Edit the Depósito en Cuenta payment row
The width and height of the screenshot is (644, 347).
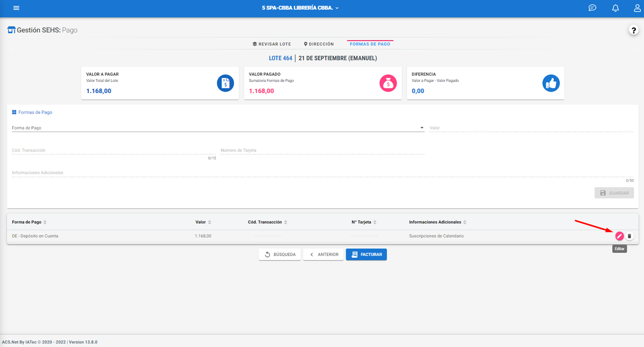(619, 236)
